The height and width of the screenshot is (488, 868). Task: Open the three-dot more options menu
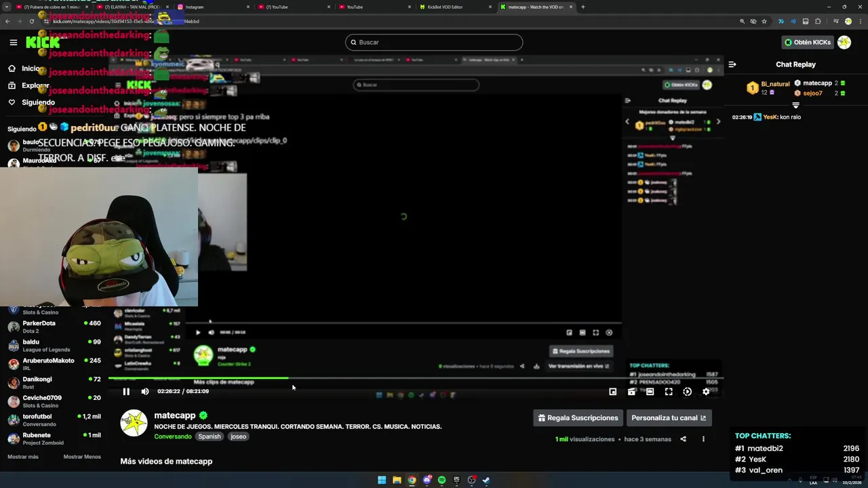coord(703,439)
